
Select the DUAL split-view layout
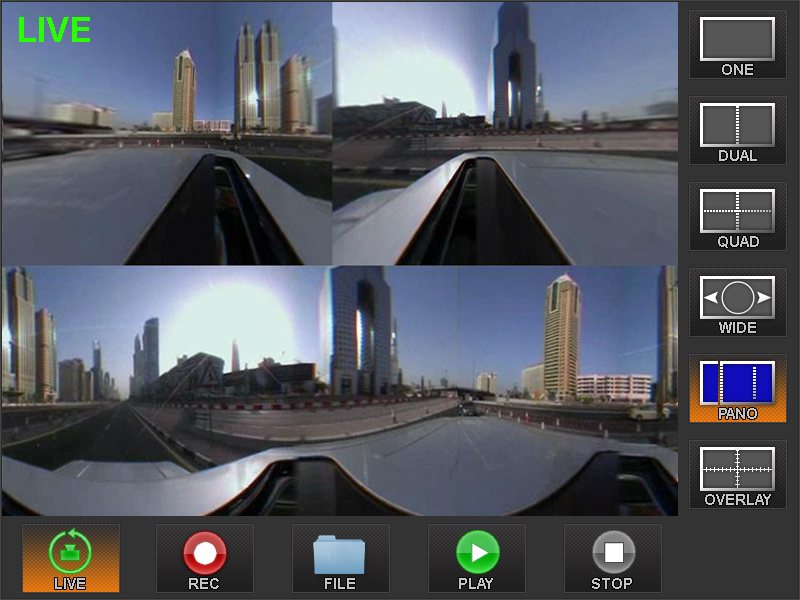coord(737,131)
